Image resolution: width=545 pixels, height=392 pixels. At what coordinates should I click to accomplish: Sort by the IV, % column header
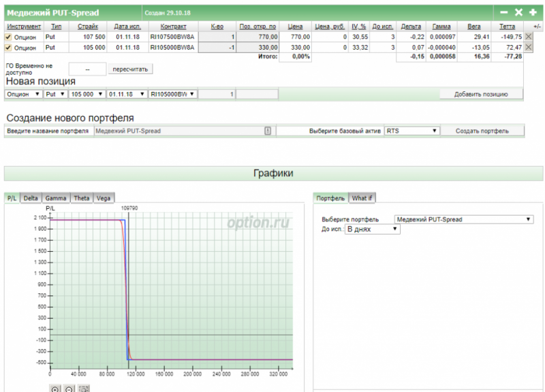[x=359, y=27]
